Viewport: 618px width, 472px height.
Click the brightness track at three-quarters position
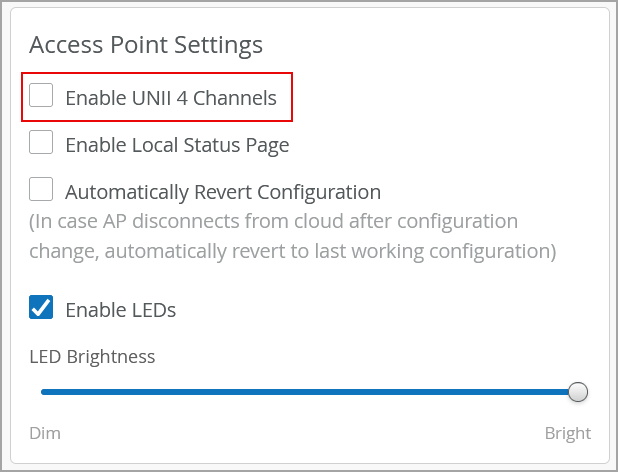click(x=443, y=392)
